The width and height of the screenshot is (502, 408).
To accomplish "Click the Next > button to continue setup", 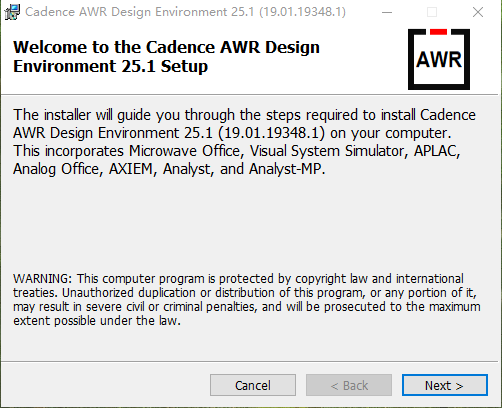I will [x=445, y=385].
